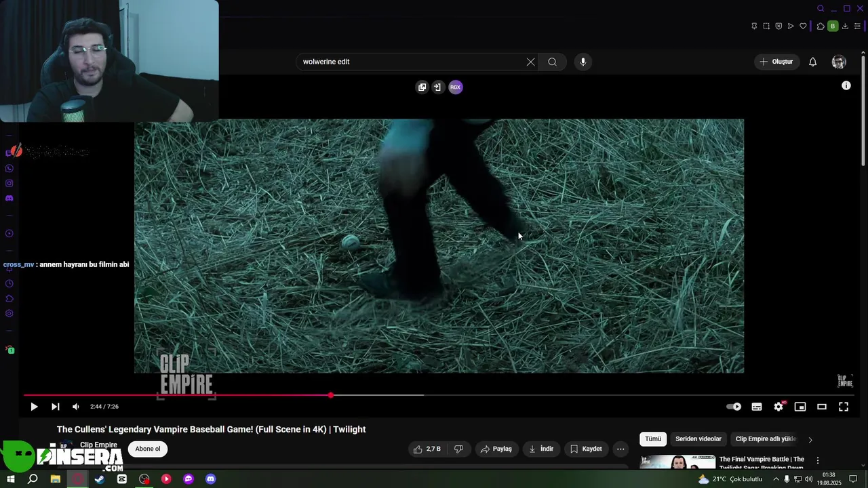868x488 pixels.
Task: Open browser send flow arrow icon
Action: (x=791, y=26)
